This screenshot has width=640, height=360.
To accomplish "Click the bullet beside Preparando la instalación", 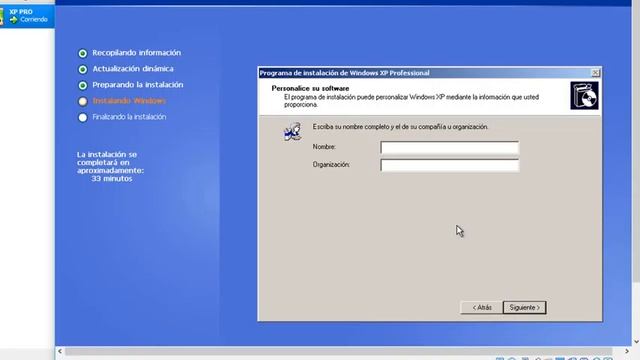I will click(82, 85).
